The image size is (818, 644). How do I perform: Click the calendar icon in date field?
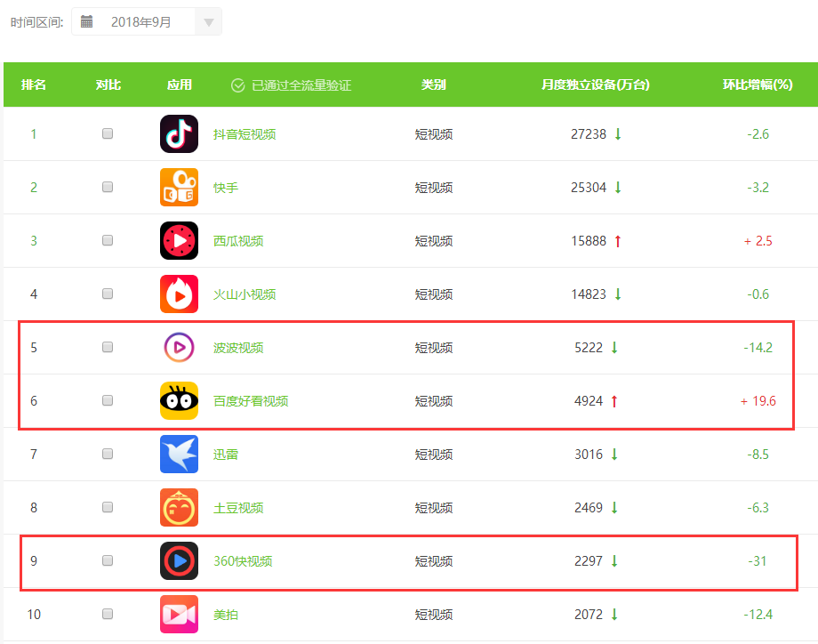(87, 22)
